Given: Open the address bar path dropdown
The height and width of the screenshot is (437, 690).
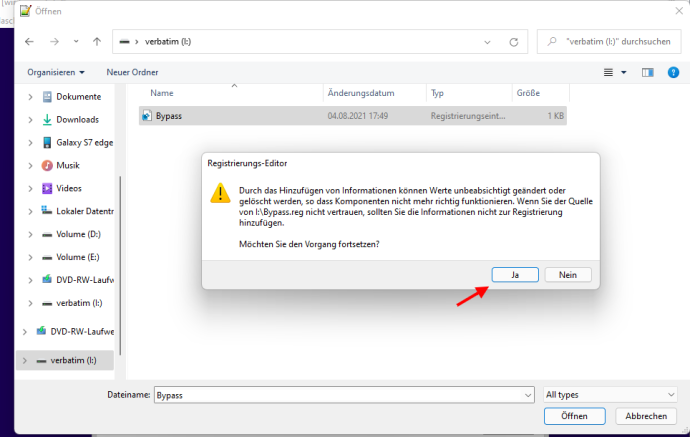Looking at the screenshot, I should coord(487,42).
